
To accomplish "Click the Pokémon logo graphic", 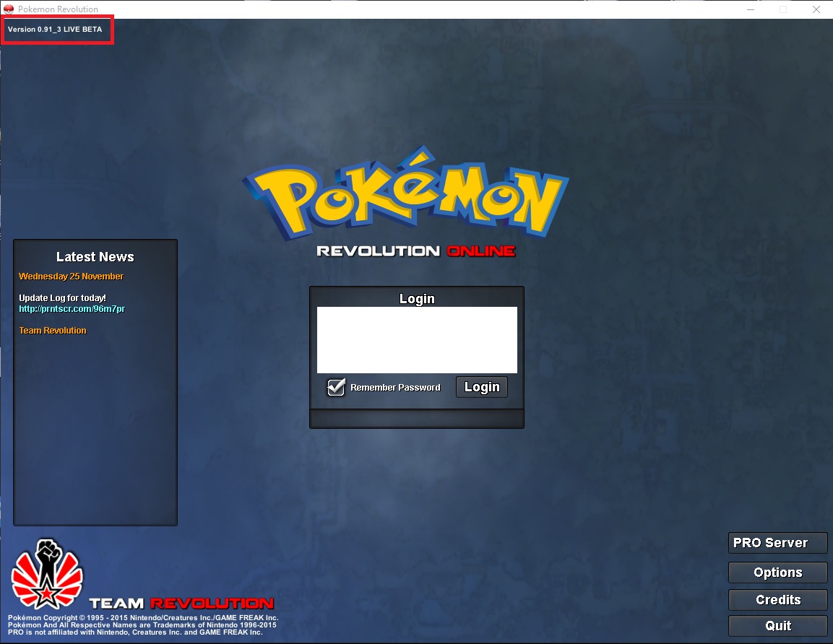I will [407, 193].
